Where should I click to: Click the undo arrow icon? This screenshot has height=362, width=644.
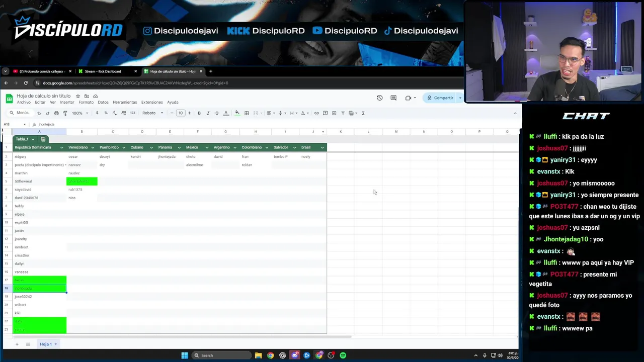39,113
